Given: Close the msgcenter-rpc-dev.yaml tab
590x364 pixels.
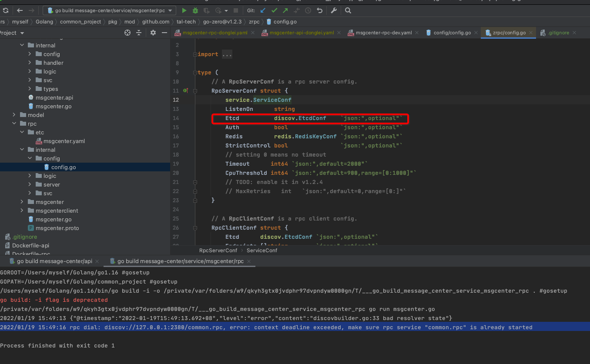Looking at the screenshot, I should (x=417, y=33).
